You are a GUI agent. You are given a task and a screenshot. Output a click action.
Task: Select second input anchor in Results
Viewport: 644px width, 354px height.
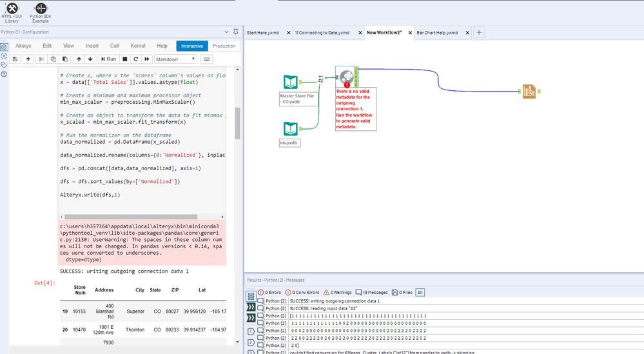pyautogui.click(x=251, y=318)
